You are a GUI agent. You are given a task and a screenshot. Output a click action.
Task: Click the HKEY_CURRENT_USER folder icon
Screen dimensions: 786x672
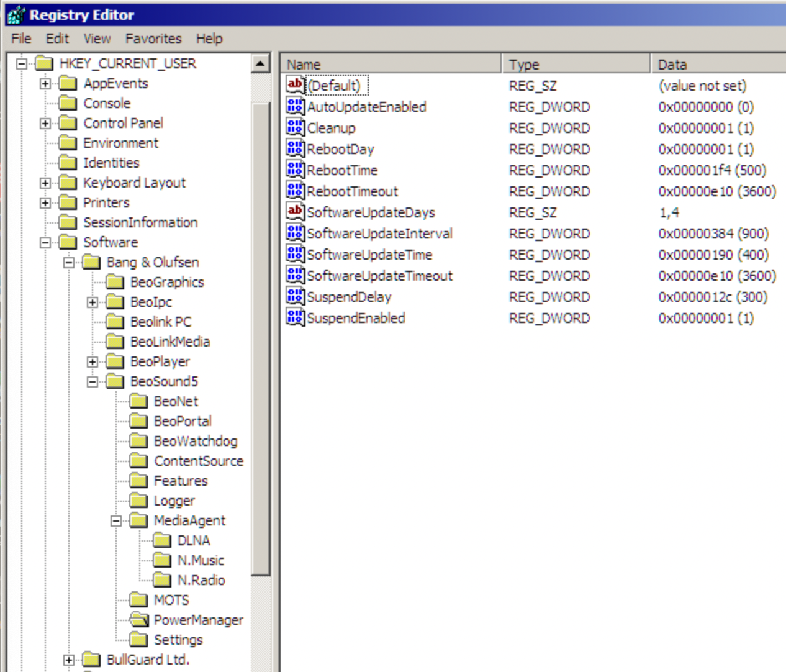(44, 63)
